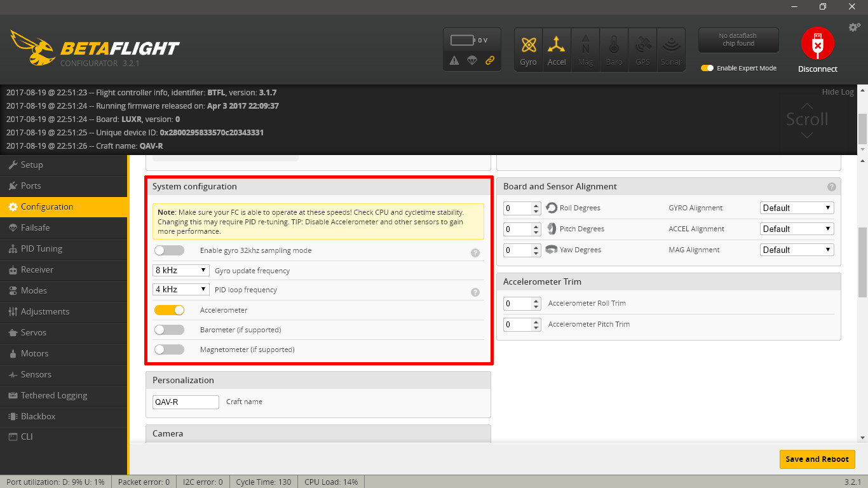This screenshot has width=868, height=488.
Task: Click the Port utilization status text
Action: (55, 482)
